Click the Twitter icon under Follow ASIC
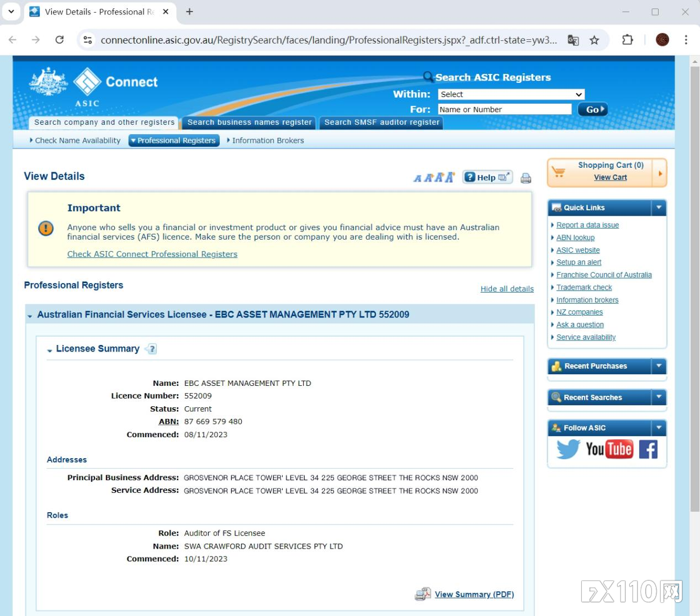The width and height of the screenshot is (700, 616). pos(568,449)
